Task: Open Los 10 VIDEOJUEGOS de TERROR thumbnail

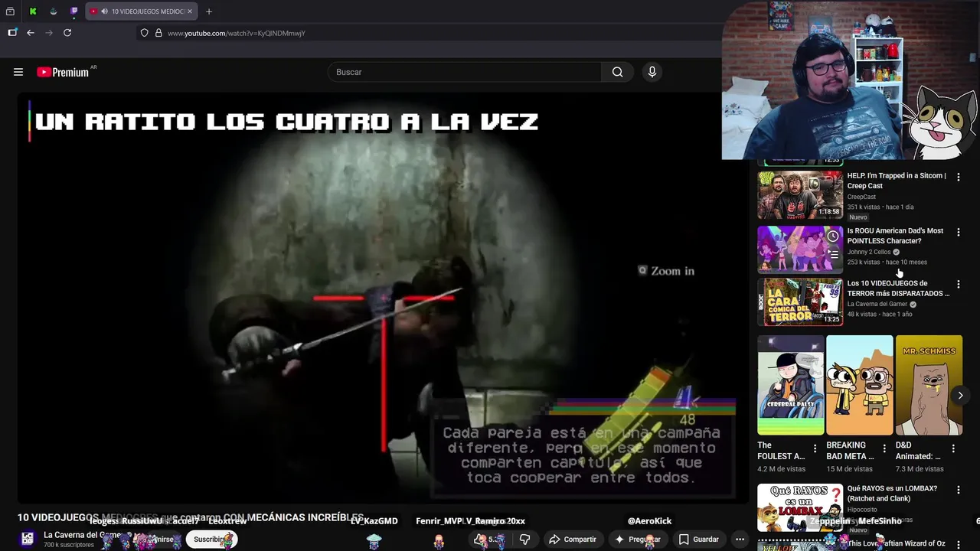Action: click(800, 302)
